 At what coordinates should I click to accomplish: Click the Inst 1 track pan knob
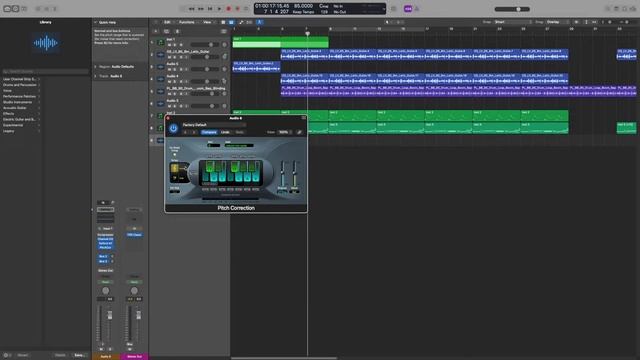point(224,45)
